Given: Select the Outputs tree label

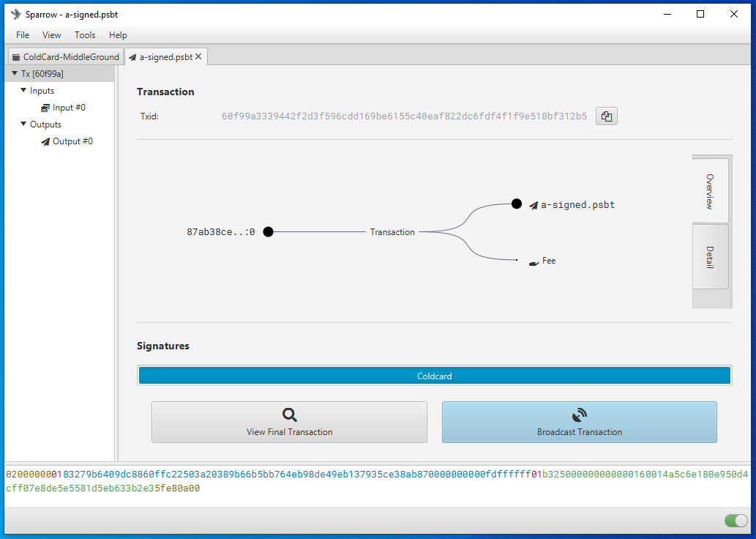Looking at the screenshot, I should pos(45,124).
